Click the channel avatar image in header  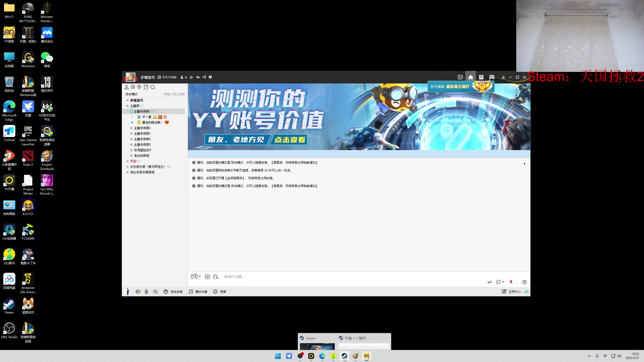pos(130,77)
